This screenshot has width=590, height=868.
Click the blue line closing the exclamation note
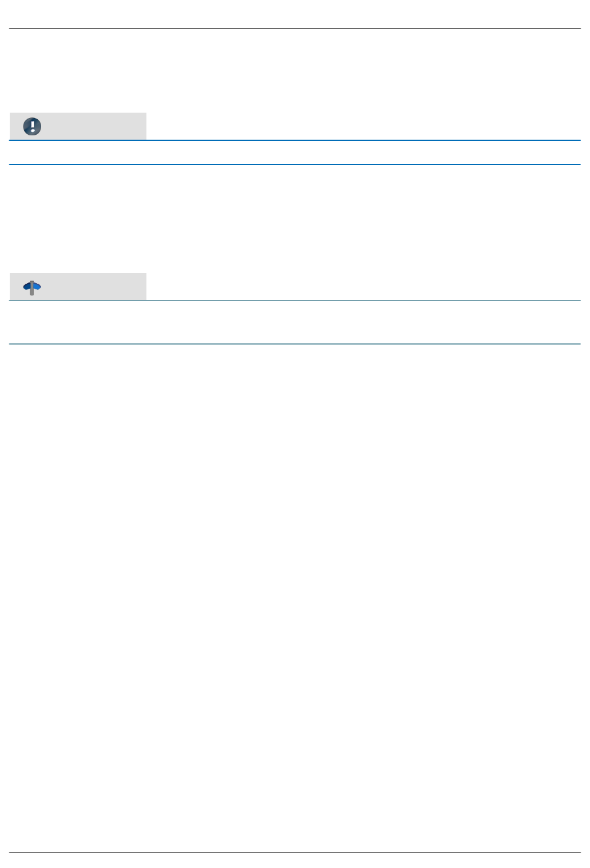click(x=295, y=165)
